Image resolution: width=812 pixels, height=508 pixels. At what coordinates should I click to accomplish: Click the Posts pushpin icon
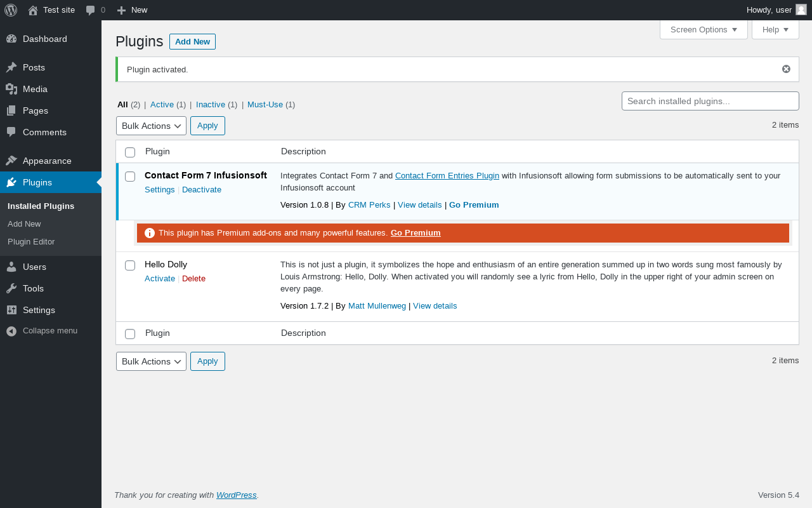tap(11, 67)
